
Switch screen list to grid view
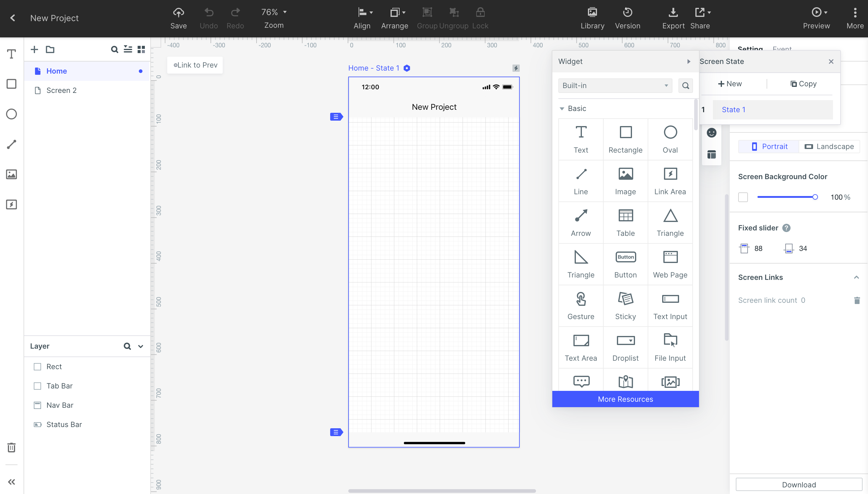click(x=141, y=49)
